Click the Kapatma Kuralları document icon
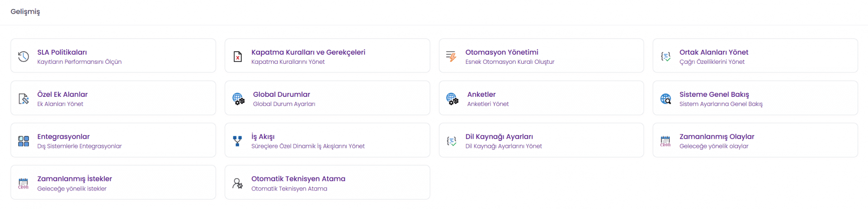The image size is (868, 209). (237, 57)
